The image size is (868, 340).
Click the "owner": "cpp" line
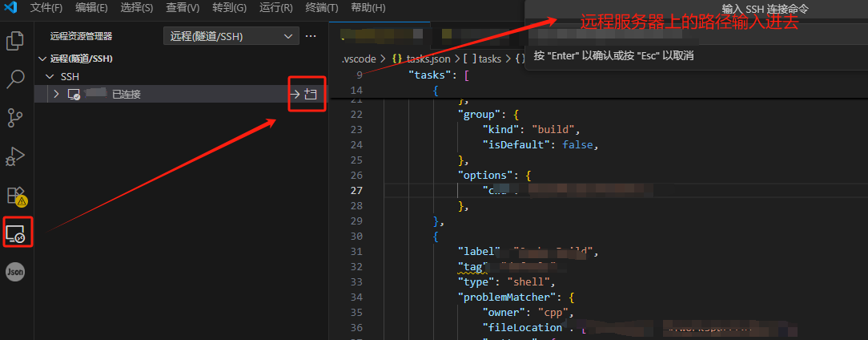(x=528, y=312)
